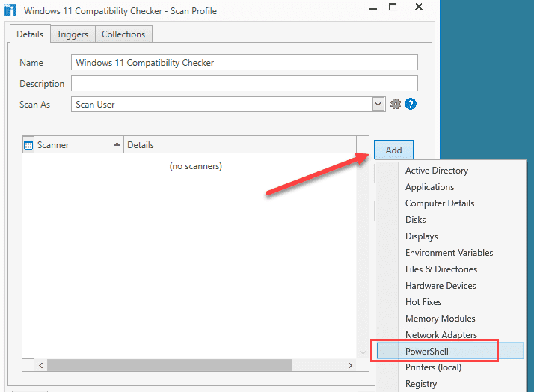The width and height of the screenshot is (534, 392).
Task: Choose Network Adapters scanner
Action: point(450,335)
